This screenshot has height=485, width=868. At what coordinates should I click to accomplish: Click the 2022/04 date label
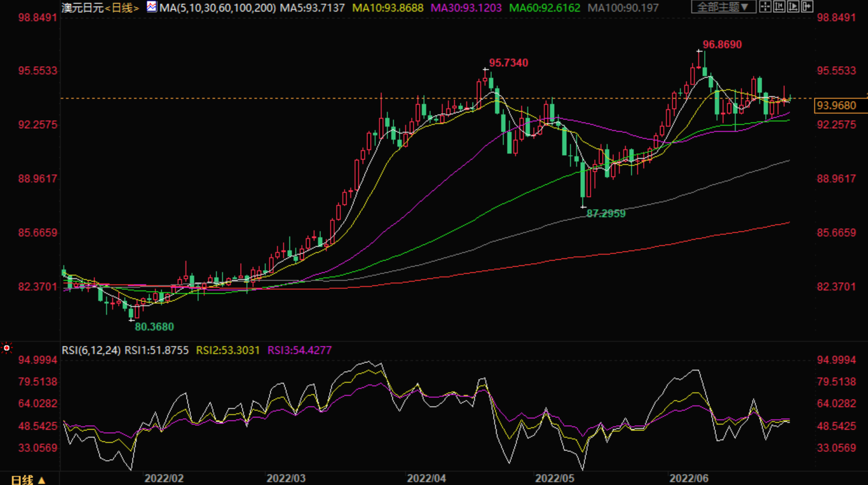(427, 479)
